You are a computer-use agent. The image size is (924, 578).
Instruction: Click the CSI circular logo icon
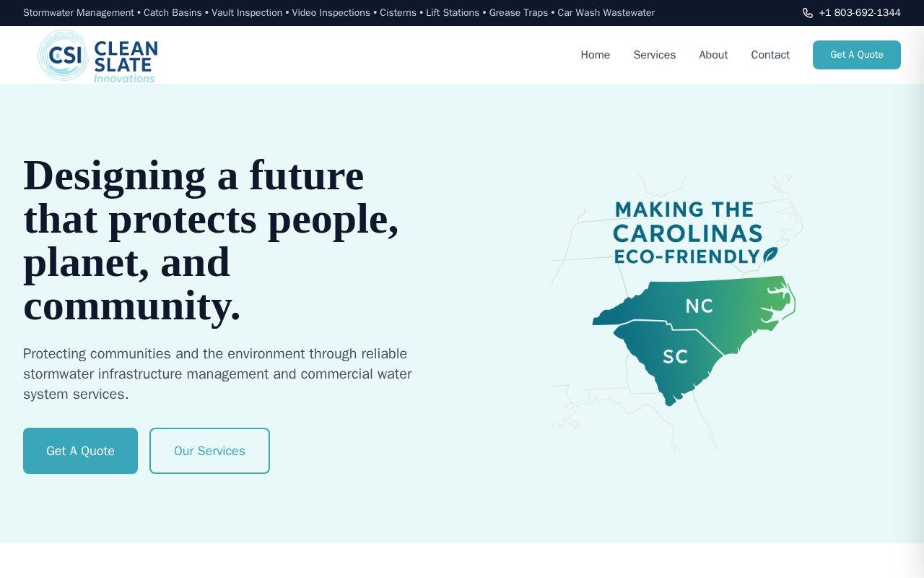(65, 55)
